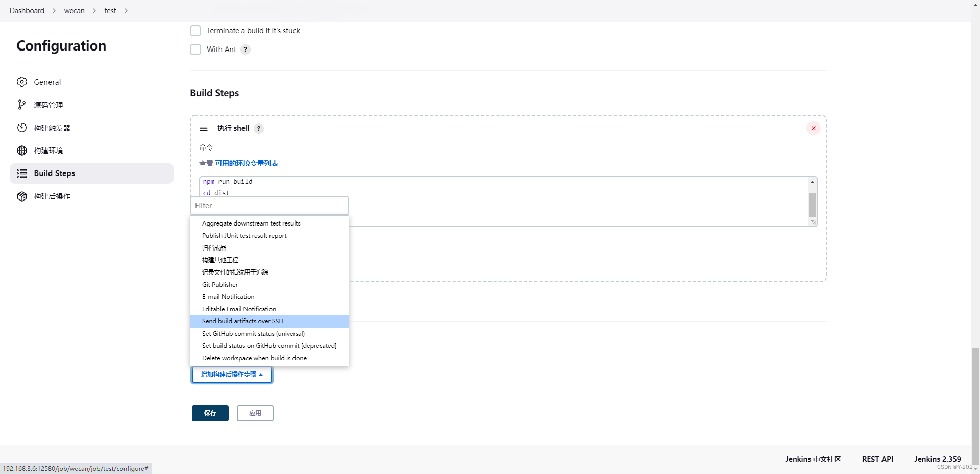Viewport: 980px width, 474px height.
Task: Toggle the 增加构建后操作步骤 dropdown button
Action: pyautogui.click(x=232, y=375)
